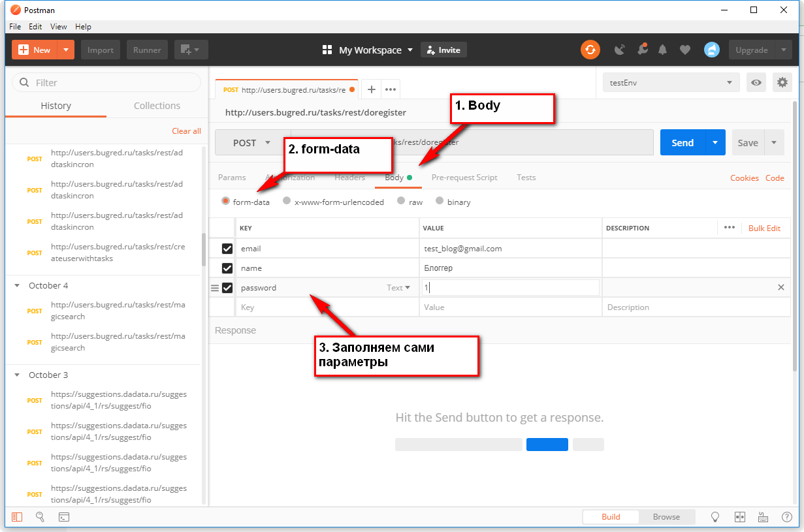
Task: Click the sidebar history scrollbar
Action: click(204, 248)
